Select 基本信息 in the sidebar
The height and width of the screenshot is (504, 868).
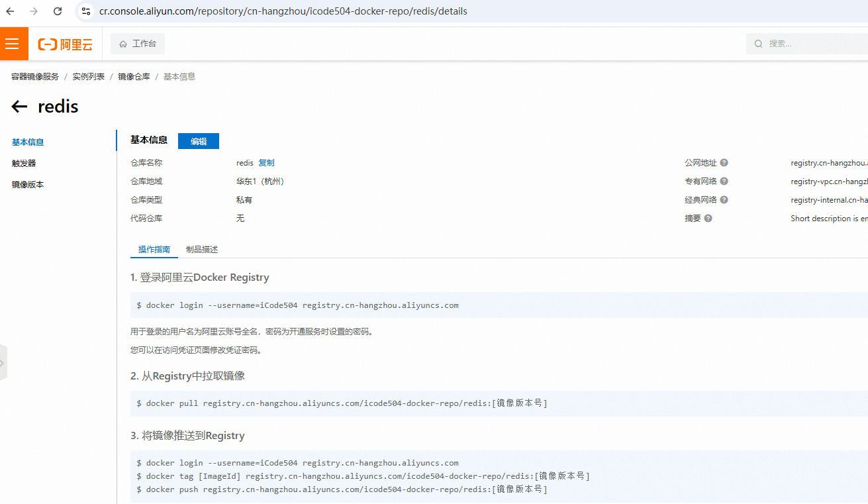coord(28,142)
